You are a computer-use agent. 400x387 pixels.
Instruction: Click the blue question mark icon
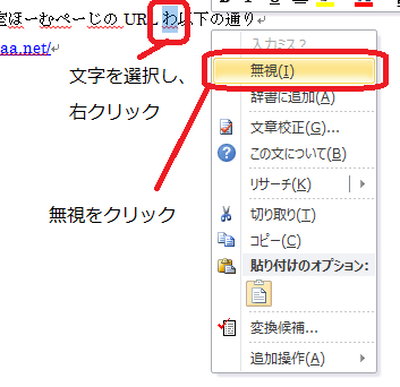pos(226,153)
